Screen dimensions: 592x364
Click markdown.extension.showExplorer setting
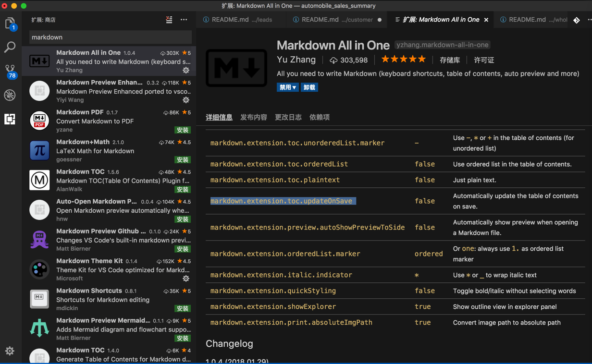point(273,306)
